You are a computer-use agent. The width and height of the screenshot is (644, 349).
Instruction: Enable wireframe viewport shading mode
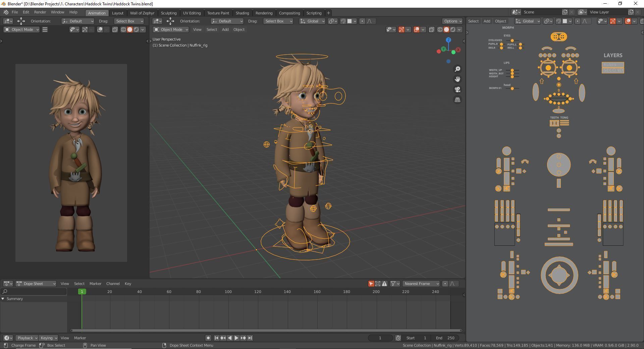440,30
